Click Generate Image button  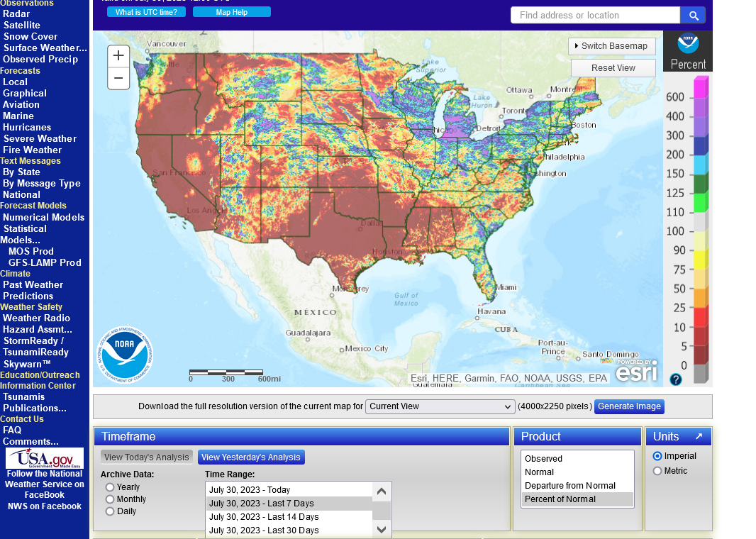point(629,406)
